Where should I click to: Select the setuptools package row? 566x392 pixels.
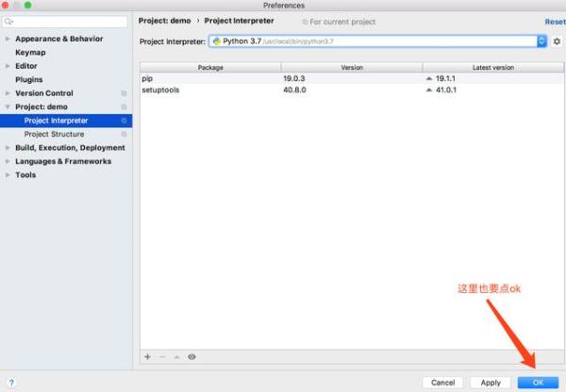(x=352, y=90)
